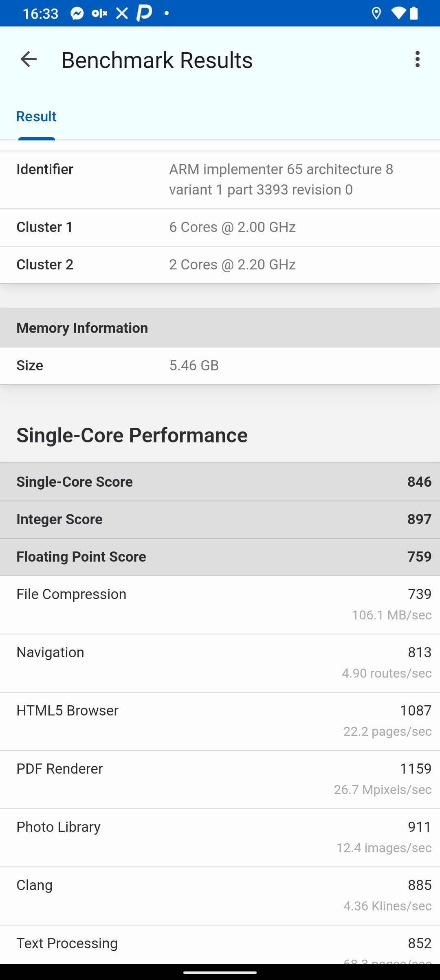Switch to the Result tab
The width and height of the screenshot is (440, 980).
[x=36, y=116]
